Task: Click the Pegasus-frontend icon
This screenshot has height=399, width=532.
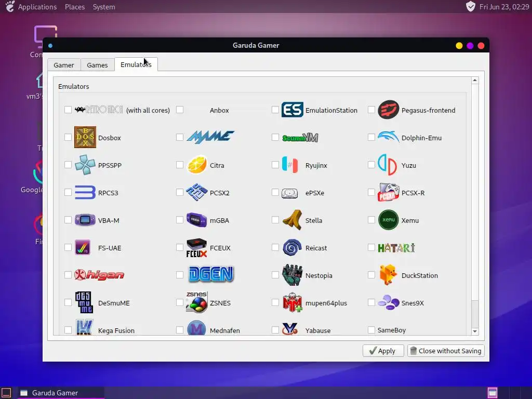Action: point(388,110)
